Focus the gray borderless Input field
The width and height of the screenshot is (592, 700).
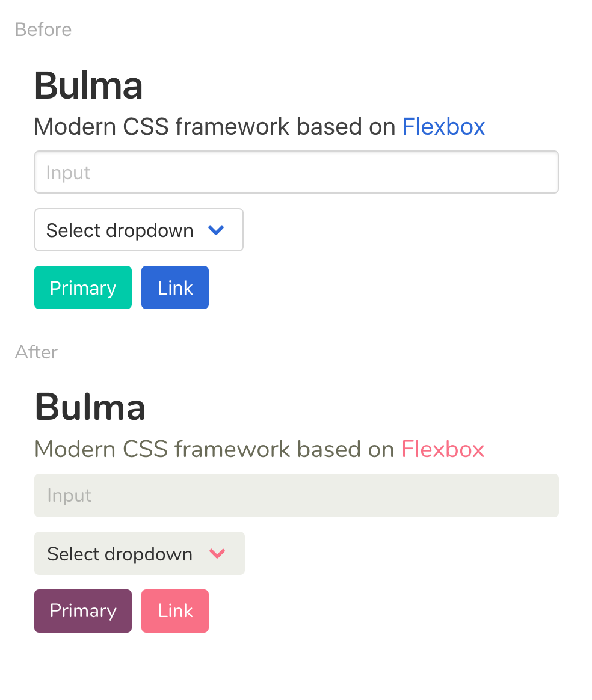(x=296, y=496)
